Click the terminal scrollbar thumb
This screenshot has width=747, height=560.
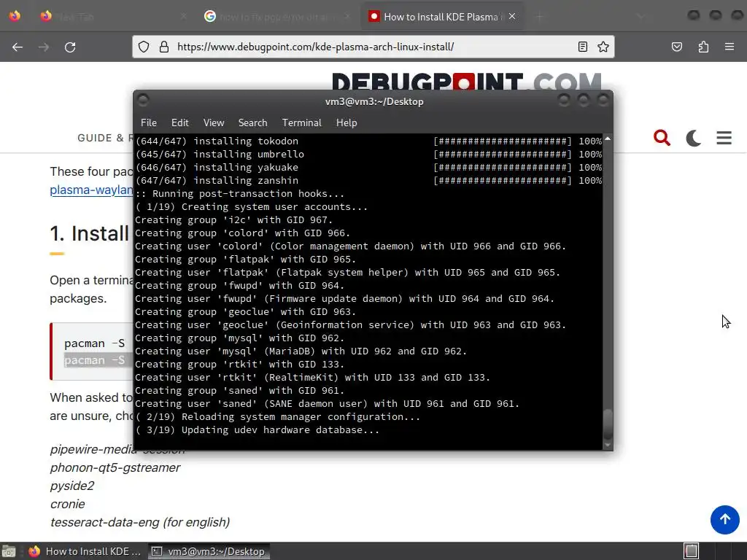tap(608, 424)
